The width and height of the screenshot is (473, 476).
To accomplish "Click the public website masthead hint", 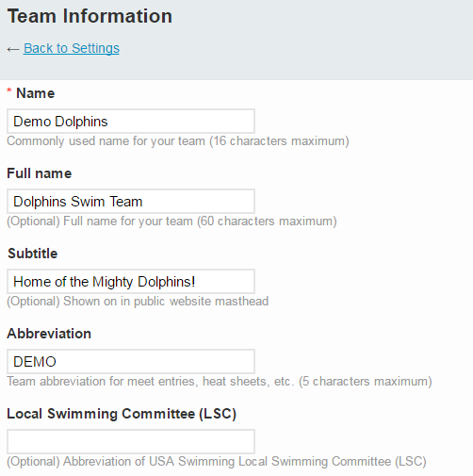I will [x=138, y=302].
